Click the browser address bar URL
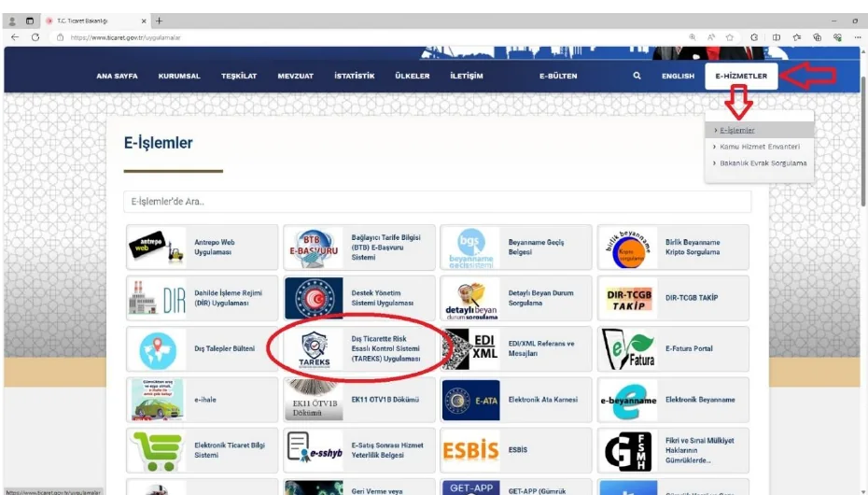 (x=125, y=37)
